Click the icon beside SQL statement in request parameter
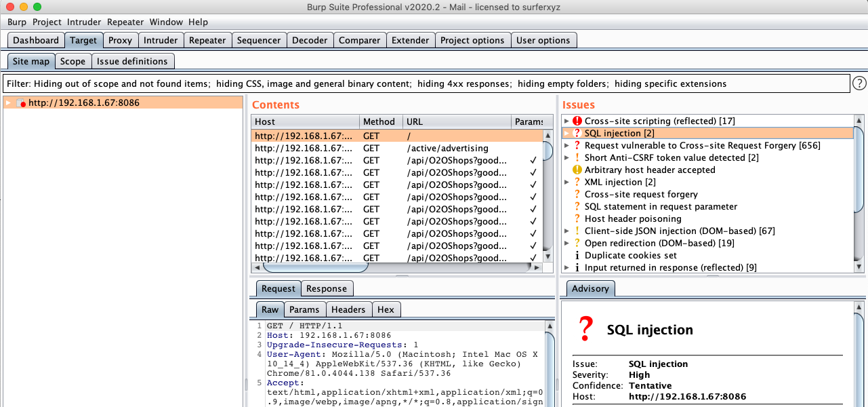Viewport: 868px width, 407px height. 577,206
